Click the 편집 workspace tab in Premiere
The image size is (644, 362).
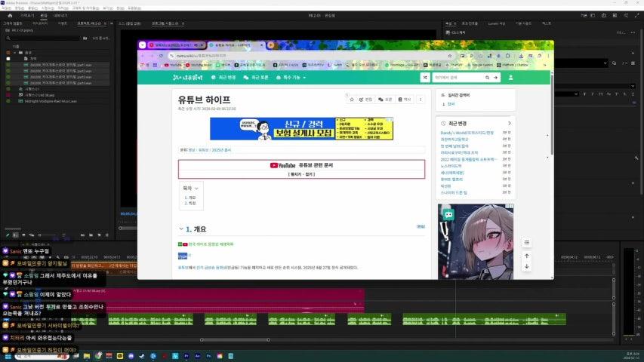pyautogui.click(x=44, y=15)
